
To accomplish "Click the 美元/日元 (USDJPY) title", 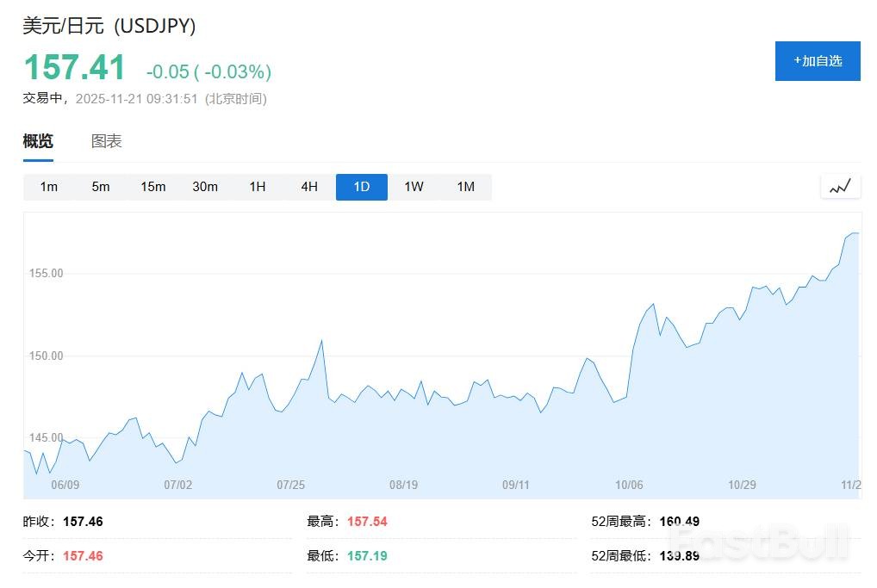I will [109, 27].
